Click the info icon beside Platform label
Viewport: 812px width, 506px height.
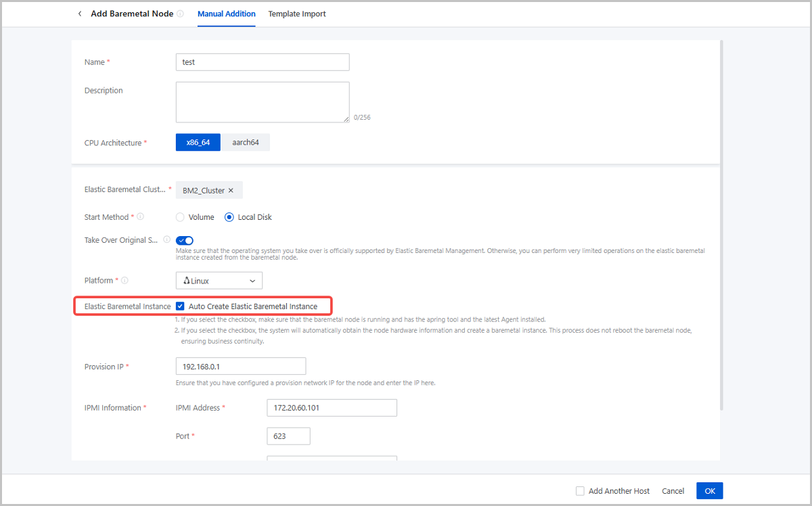click(x=125, y=280)
